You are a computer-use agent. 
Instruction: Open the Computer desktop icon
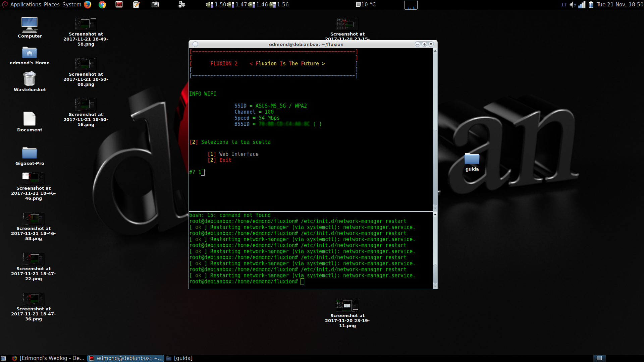pyautogui.click(x=30, y=25)
